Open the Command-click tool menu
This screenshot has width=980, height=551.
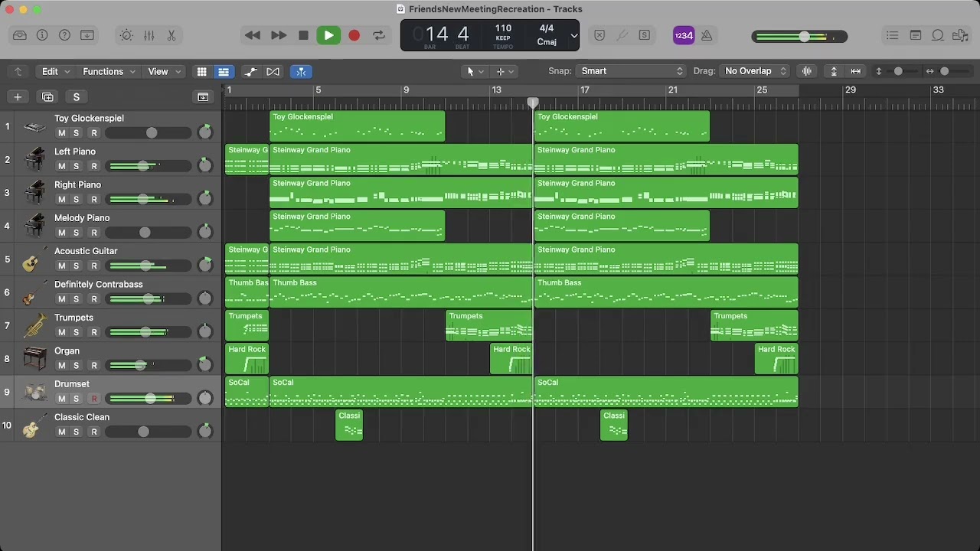505,71
